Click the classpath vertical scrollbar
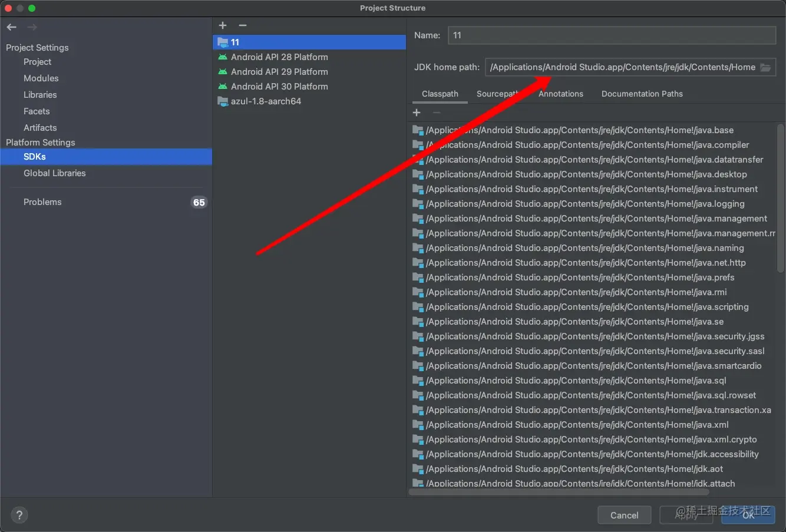Image resolution: width=786 pixels, height=532 pixels. click(781, 197)
